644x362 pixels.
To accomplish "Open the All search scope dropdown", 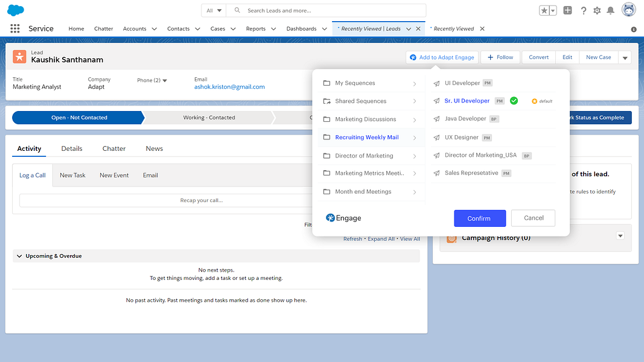I will [x=214, y=10].
